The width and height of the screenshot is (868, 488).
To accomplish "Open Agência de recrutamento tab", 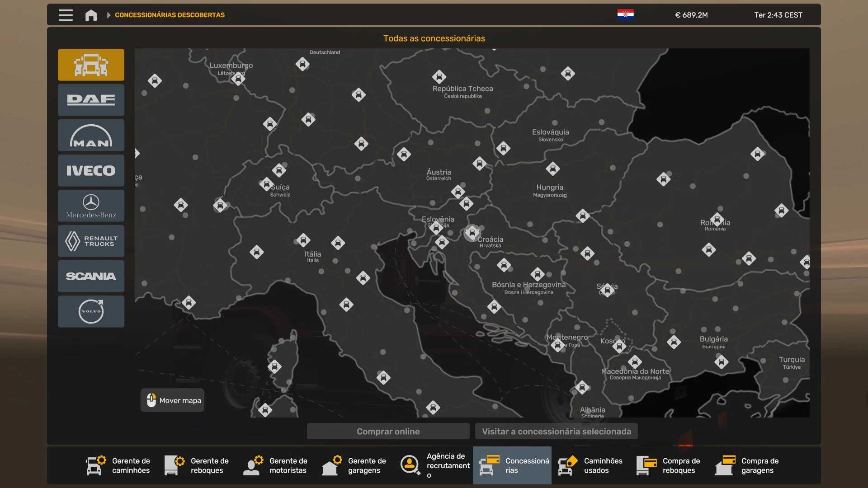I will point(435,465).
